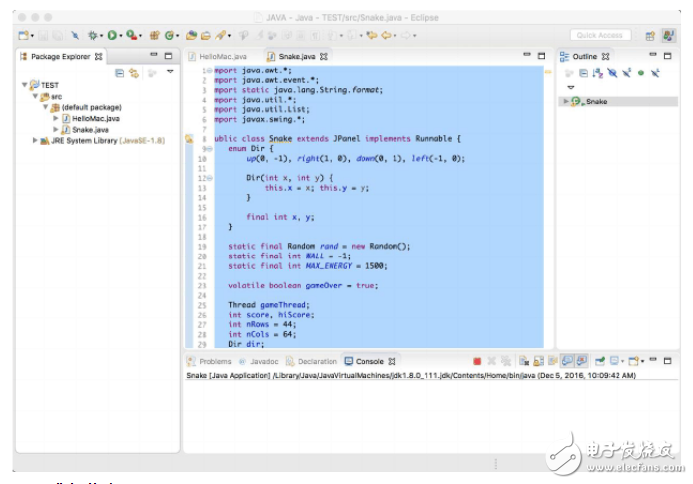
Task: Click the Pin Console icon
Action: [x=600, y=362]
